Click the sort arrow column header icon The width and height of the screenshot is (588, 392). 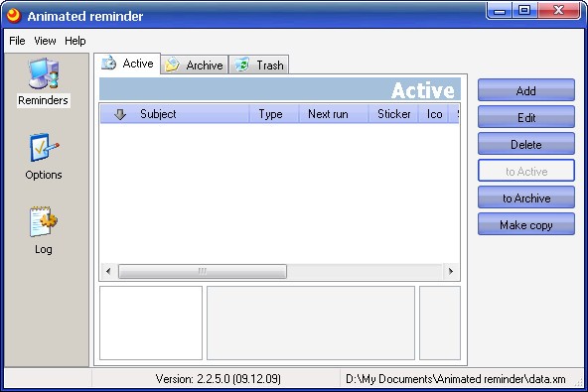tap(120, 114)
